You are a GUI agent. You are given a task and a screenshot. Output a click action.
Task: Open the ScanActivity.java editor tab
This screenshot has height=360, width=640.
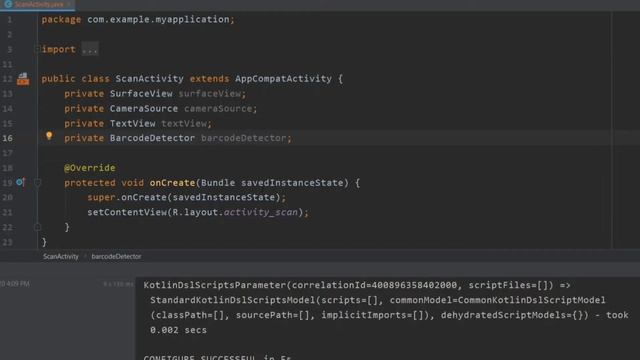pos(38,4)
